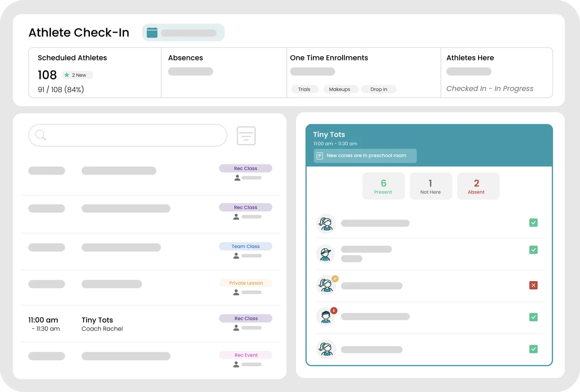Click person icon under Team Class tag
The image size is (580, 392).
click(236, 256)
